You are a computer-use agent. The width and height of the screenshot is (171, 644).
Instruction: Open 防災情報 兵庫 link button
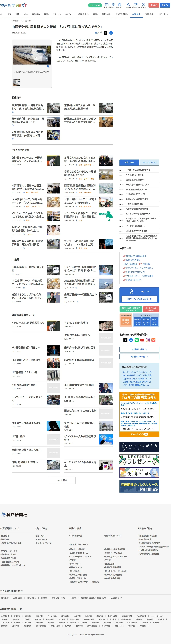(139, 349)
